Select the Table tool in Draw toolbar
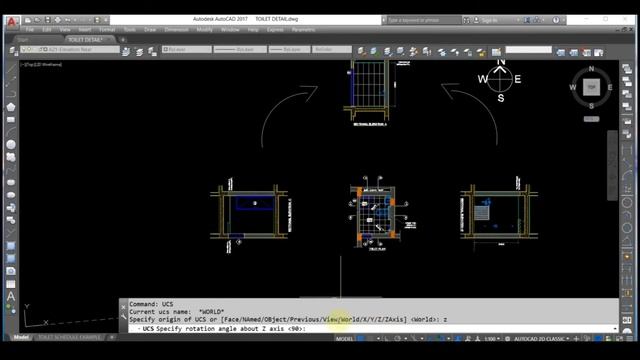Screen dimensions: 640x360 point(11,284)
